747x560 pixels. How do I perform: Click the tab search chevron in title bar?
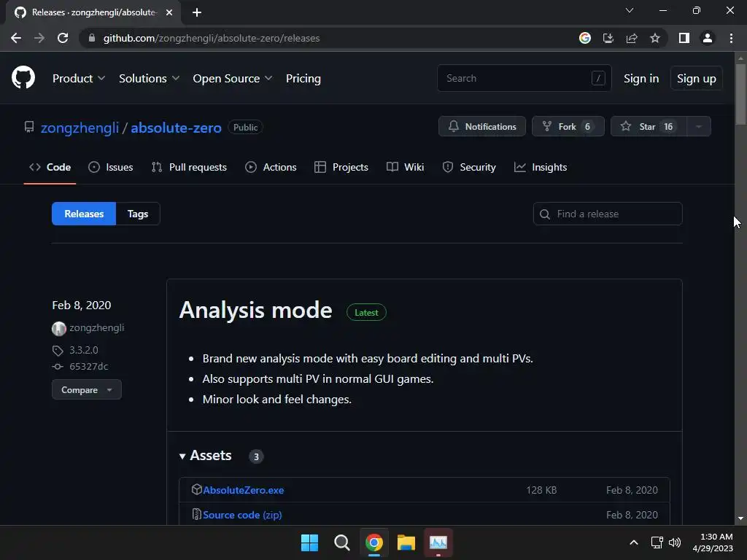(x=630, y=10)
